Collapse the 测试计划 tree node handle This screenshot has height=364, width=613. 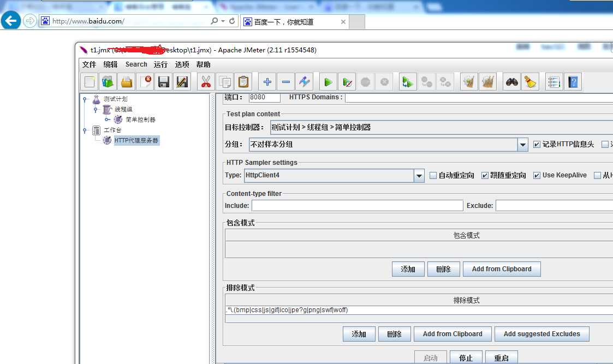[85, 100]
